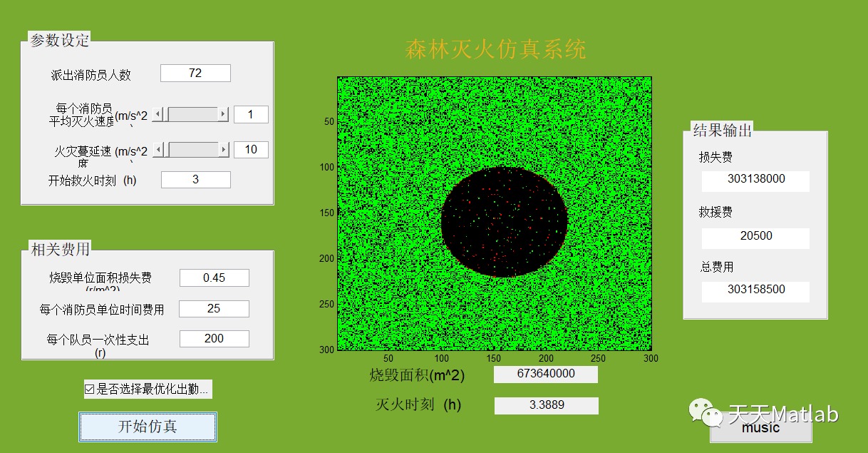Image resolution: width=868 pixels, height=453 pixels.
Task: Click the 开始仿真 button
Action: pyautogui.click(x=148, y=427)
